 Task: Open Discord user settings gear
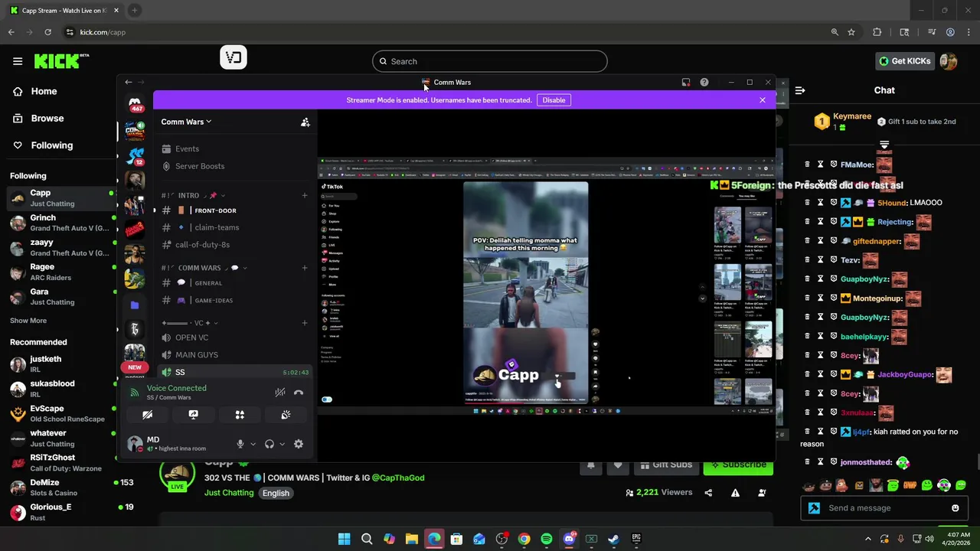pos(299,445)
